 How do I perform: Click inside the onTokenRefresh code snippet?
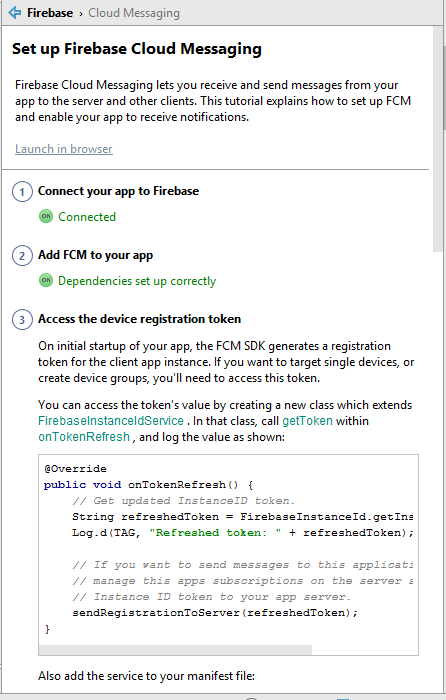tap(228, 550)
